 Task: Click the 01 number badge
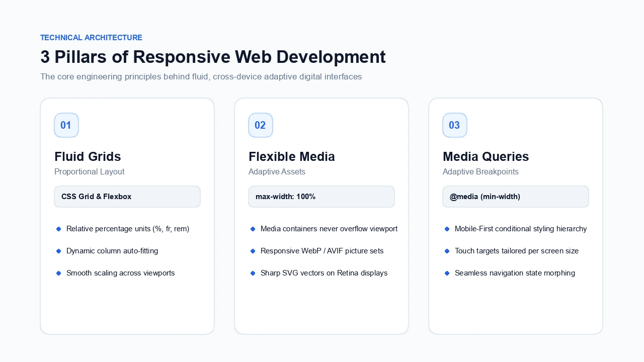66,125
